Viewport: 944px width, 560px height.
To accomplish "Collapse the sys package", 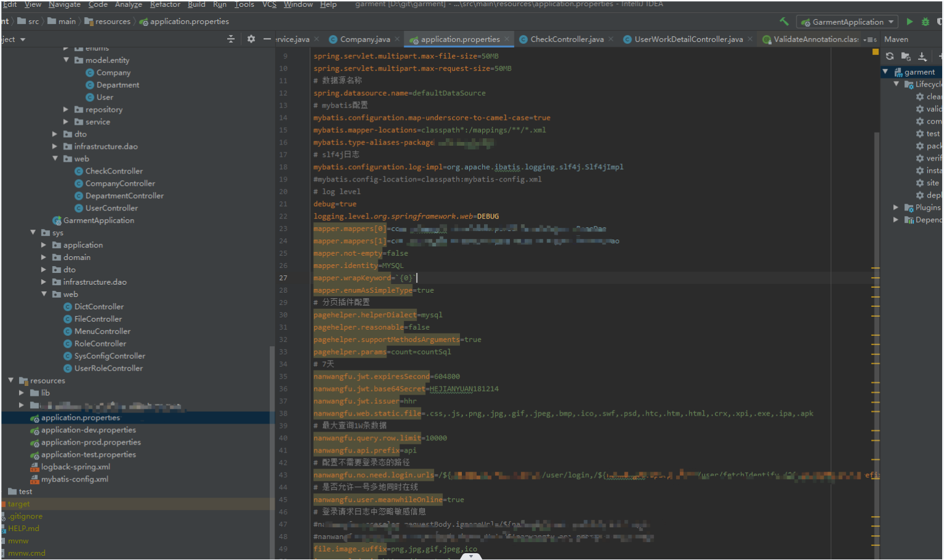I will (x=33, y=233).
